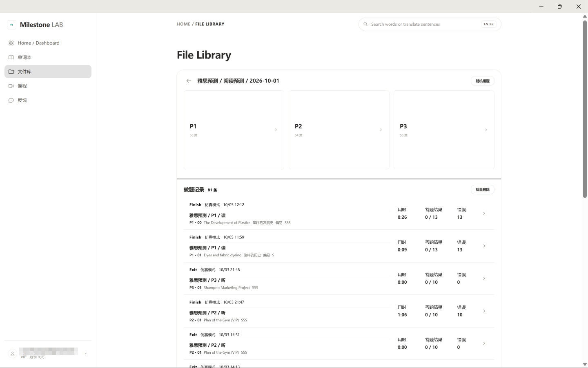
Task: Click the 随机组题 button
Action: (x=483, y=81)
